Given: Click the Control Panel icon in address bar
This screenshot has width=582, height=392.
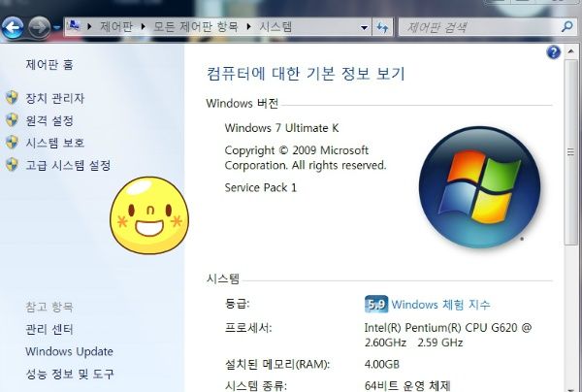Looking at the screenshot, I should [73, 26].
